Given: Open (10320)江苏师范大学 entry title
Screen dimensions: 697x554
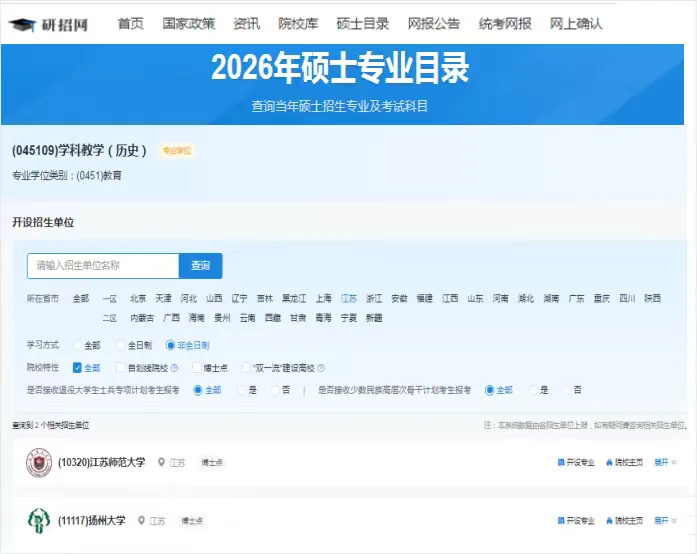Looking at the screenshot, I should coord(101,462).
